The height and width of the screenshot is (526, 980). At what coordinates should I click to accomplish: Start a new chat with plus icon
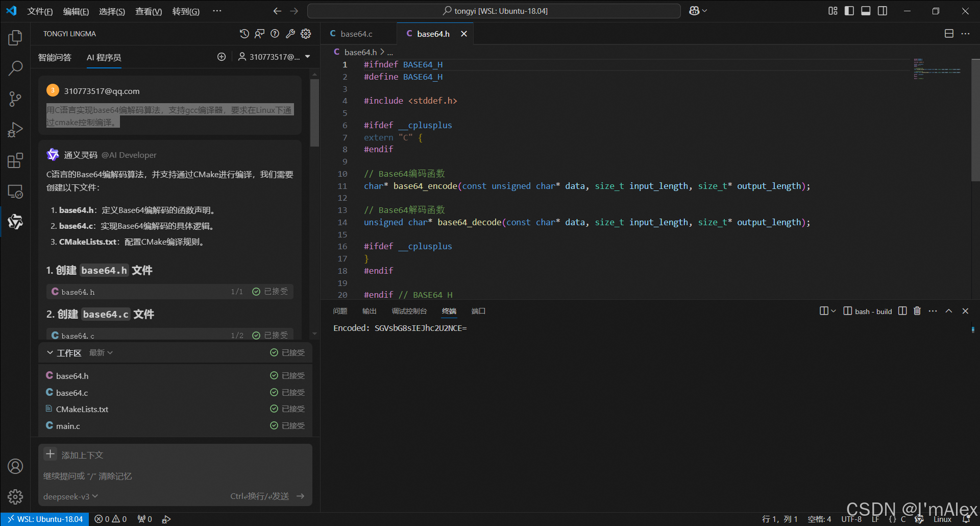tap(222, 57)
